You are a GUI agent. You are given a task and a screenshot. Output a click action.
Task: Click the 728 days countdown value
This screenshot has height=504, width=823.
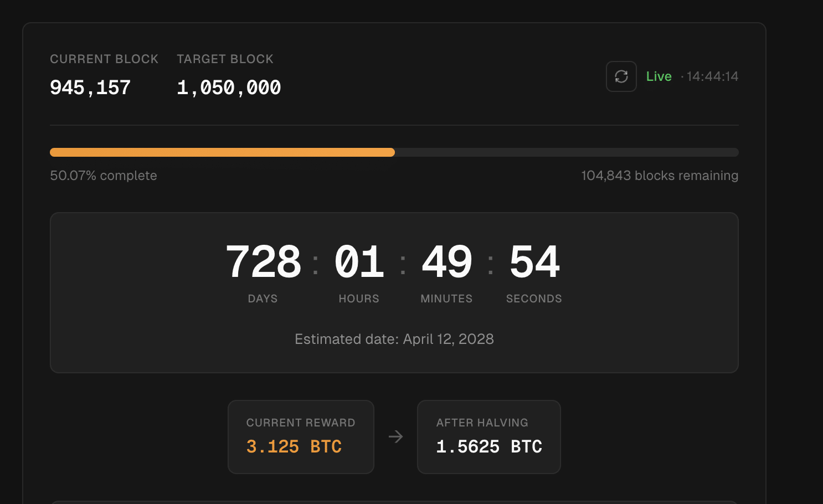pyautogui.click(x=263, y=261)
